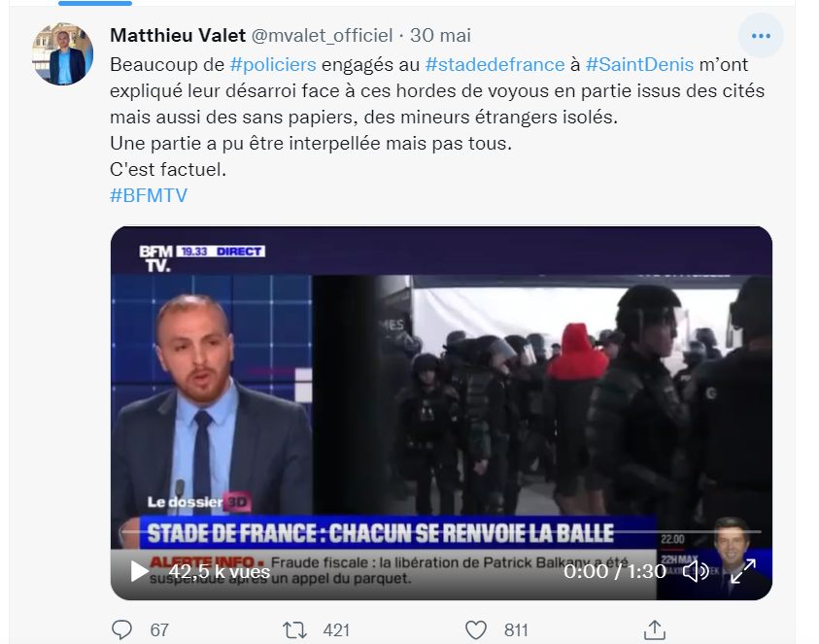The height and width of the screenshot is (644, 819).
Task: Open the 30 mai tweet timestamp
Action: pos(440,36)
